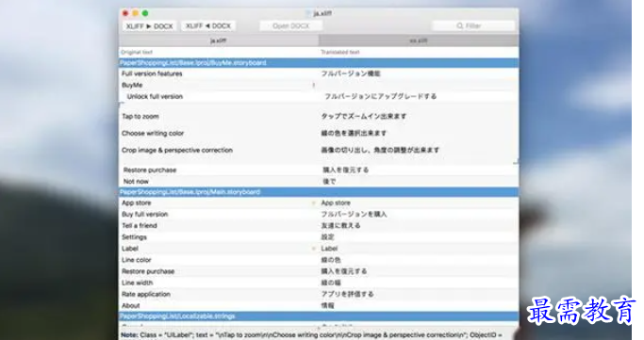Select the 'Tell a friend' row

pyautogui.click(x=319, y=226)
